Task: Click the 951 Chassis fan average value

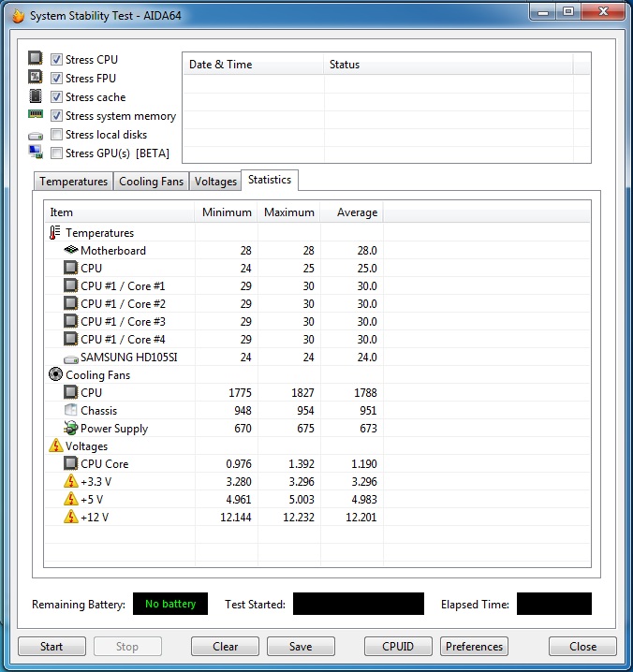Action: 368,411
